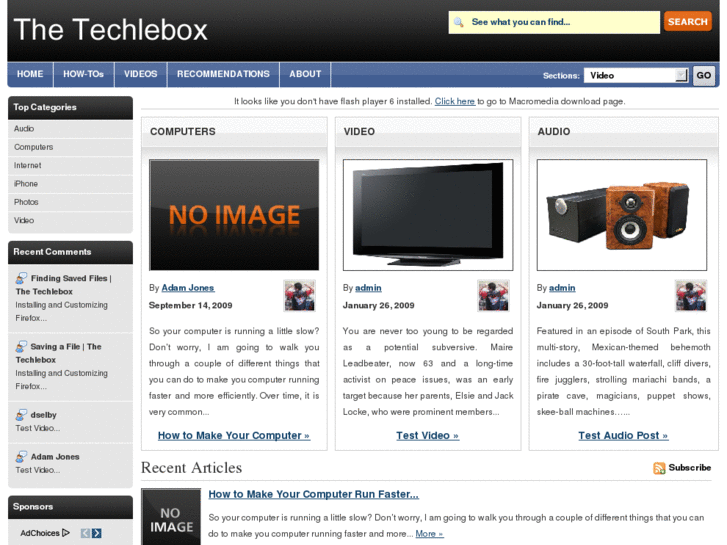This screenshot has height=545, width=727.
Task: Follow the 'Click here' flash download link
Action: coord(455,101)
